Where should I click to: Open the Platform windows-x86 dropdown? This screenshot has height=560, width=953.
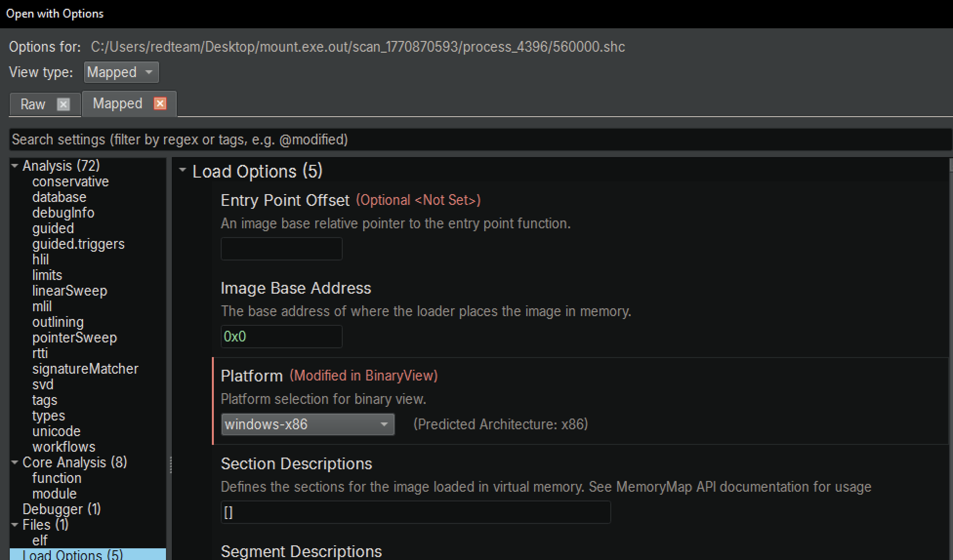click(308, 424)
